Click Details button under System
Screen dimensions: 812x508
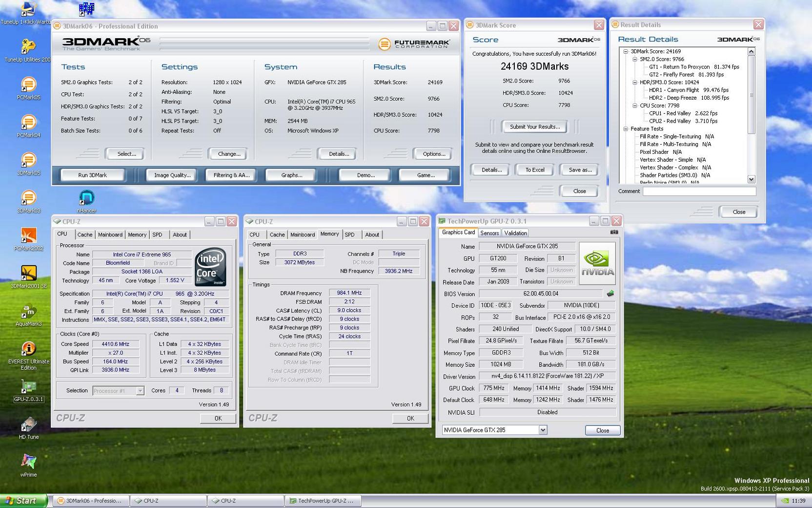point(339,154)
